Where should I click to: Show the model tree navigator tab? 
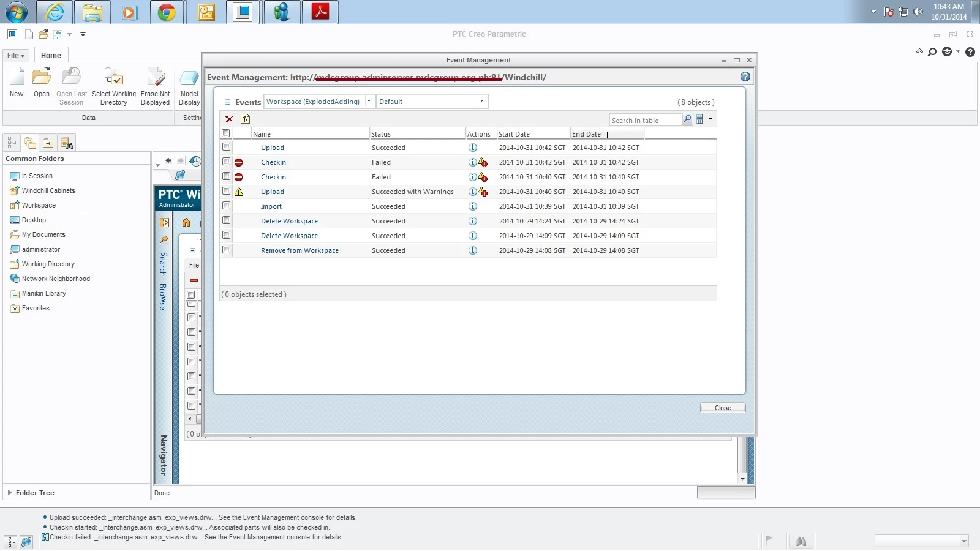12,143
